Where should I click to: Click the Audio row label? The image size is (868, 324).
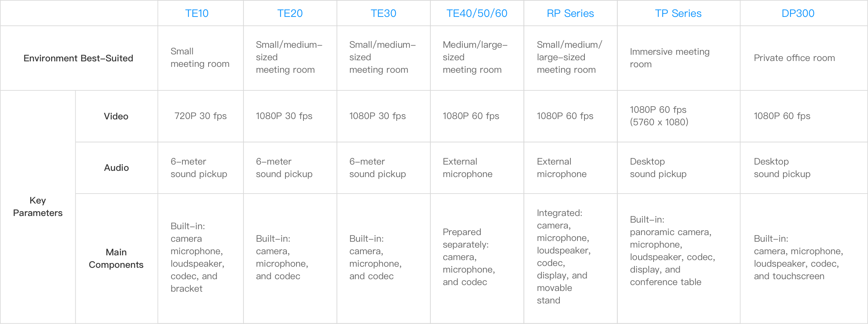coord(116,168)
